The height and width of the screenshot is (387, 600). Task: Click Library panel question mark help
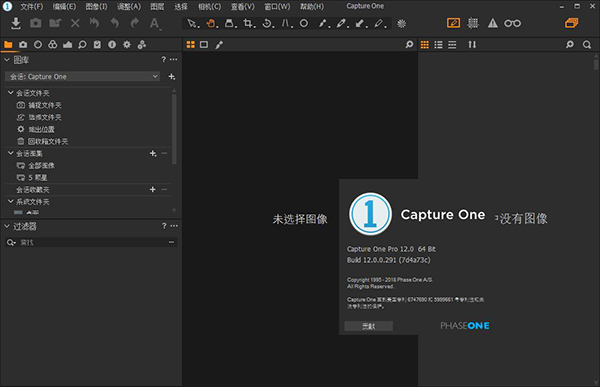tap(164, 59)
